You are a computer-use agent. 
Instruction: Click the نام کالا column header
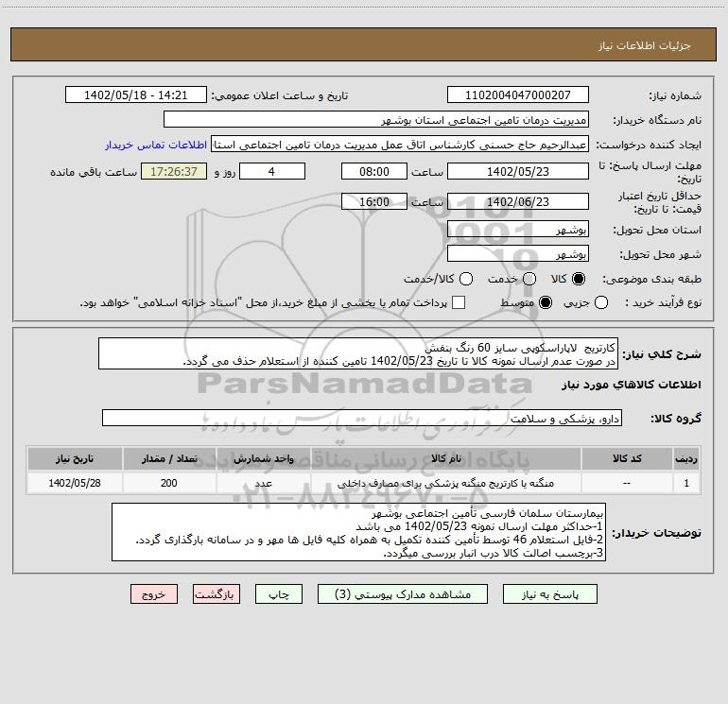445,458
